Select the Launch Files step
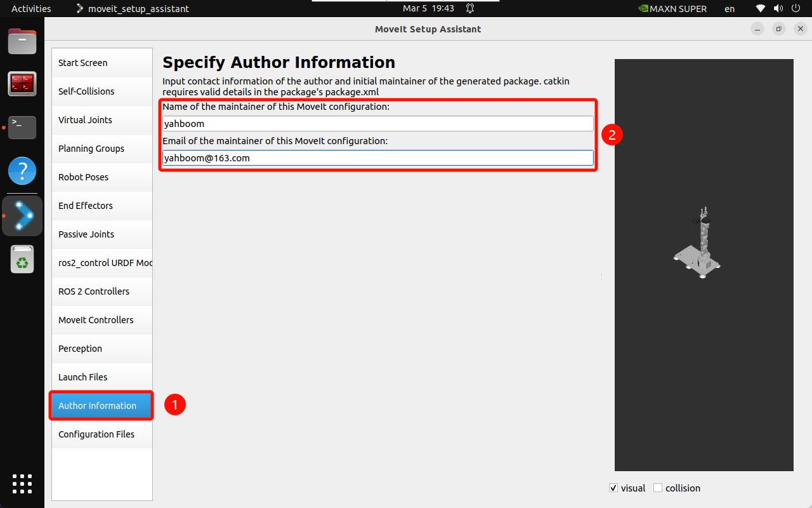This screenshot has height=508, width=812. (x=102, y=377)
